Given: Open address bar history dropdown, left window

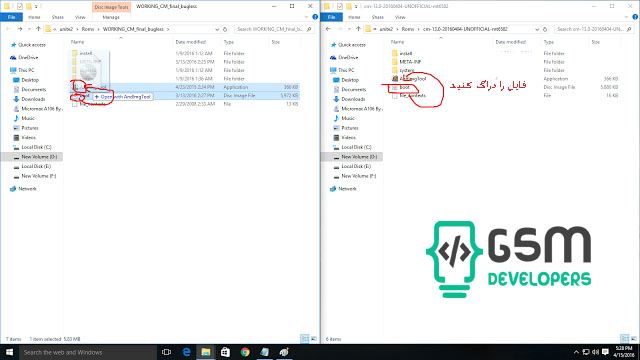Looking at the screenshot, I should point(217,29).
